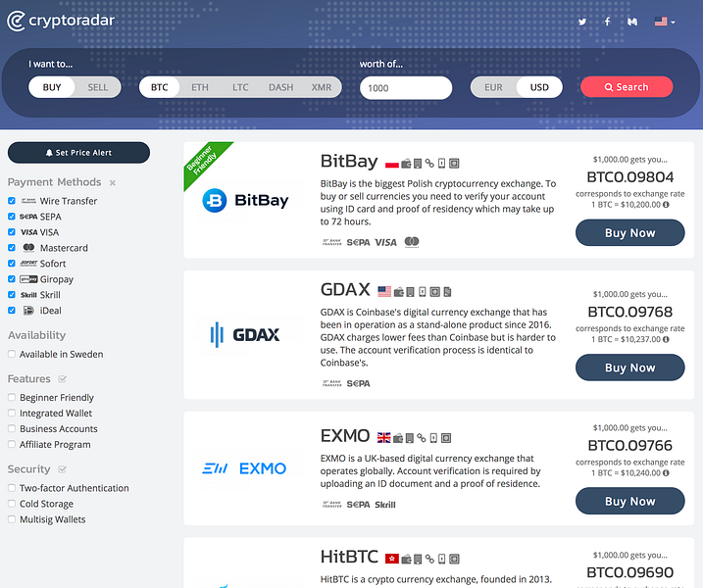
Task: Select SELL in the action toggle
Action: [98, 87]
